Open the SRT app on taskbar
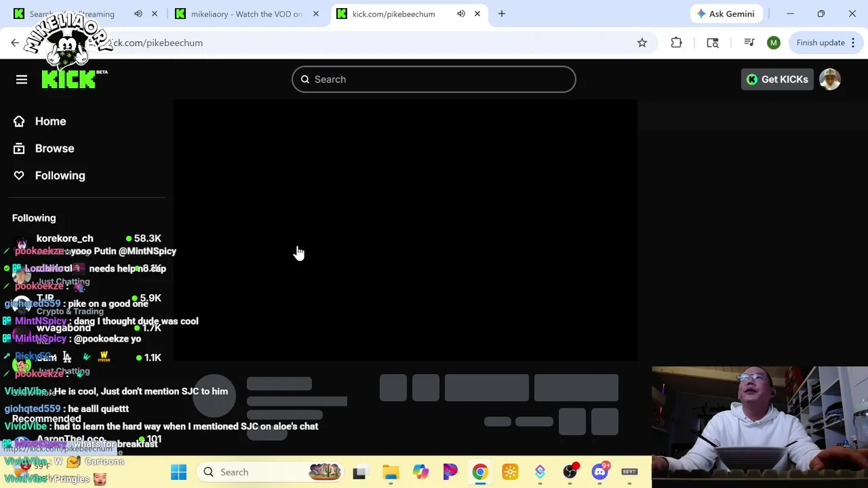 (629, 472)
